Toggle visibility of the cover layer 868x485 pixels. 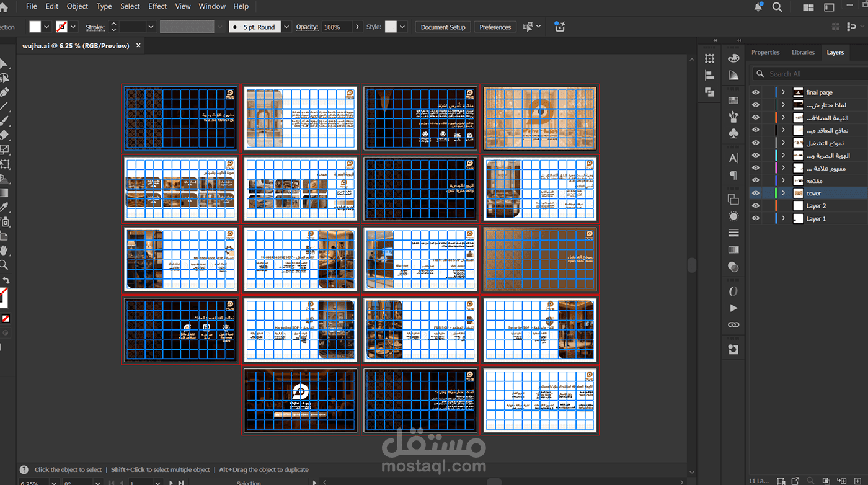point(755,194)
